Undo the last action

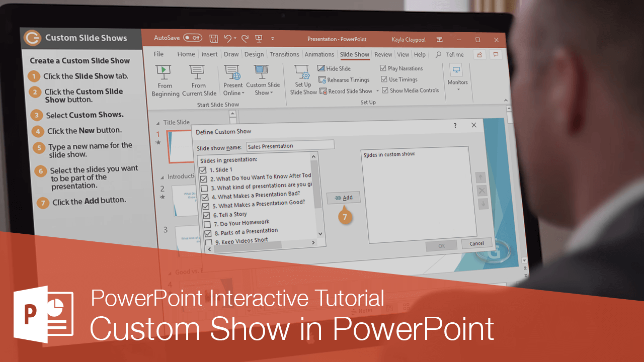coord(228,38)
